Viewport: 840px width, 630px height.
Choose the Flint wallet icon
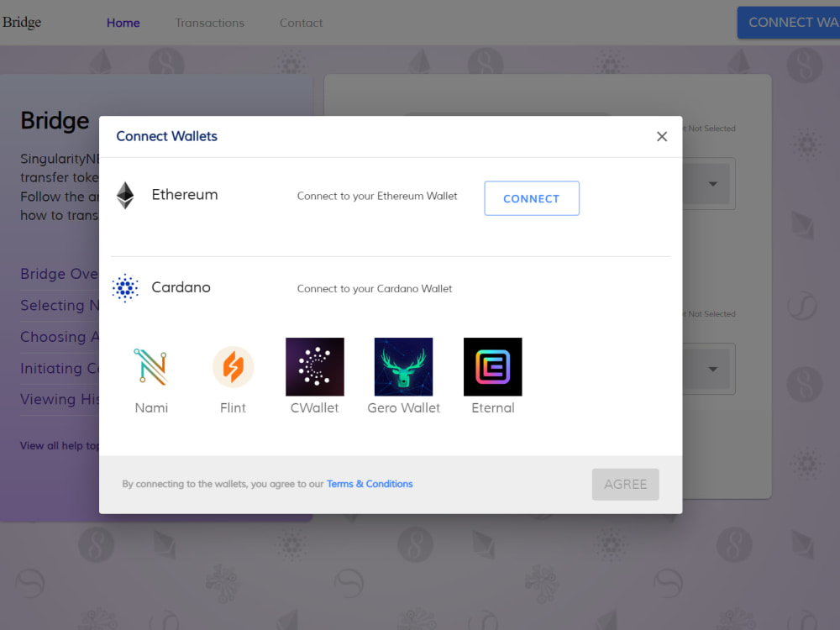point(233,366)
